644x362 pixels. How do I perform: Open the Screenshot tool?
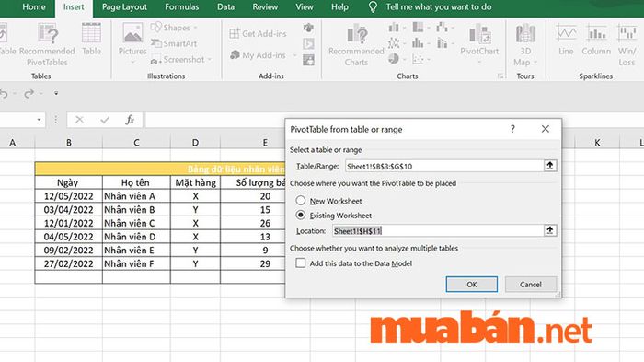(x=178, y=60)
